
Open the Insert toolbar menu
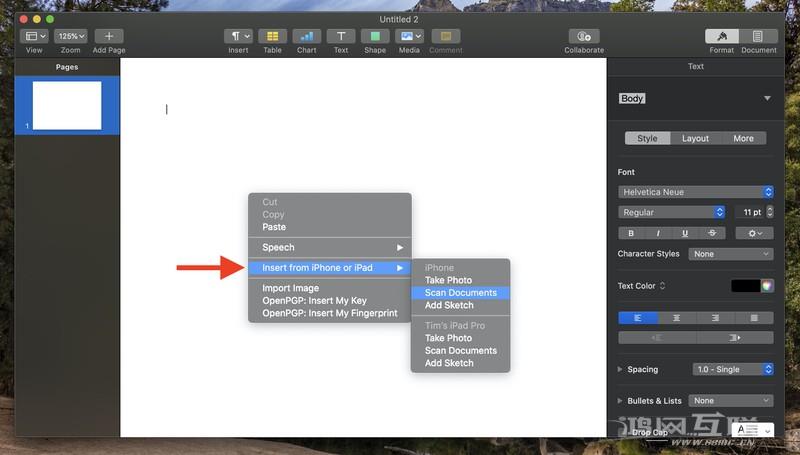(238, 36)
